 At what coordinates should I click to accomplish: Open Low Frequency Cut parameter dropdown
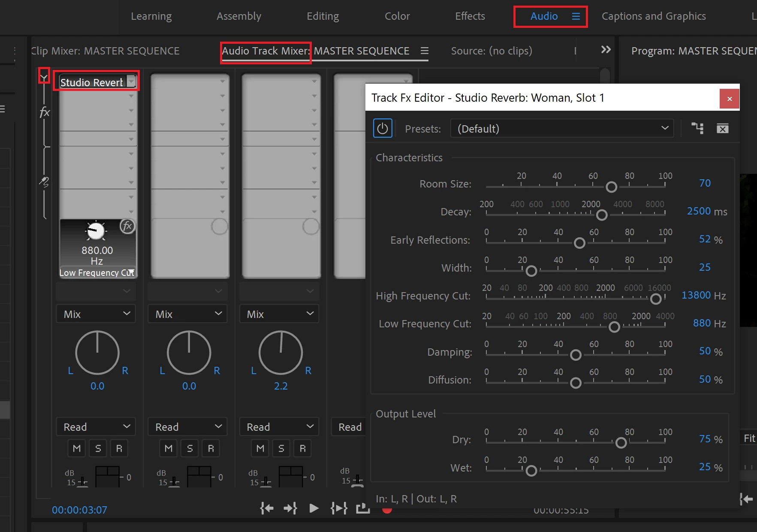coord(131,272)
